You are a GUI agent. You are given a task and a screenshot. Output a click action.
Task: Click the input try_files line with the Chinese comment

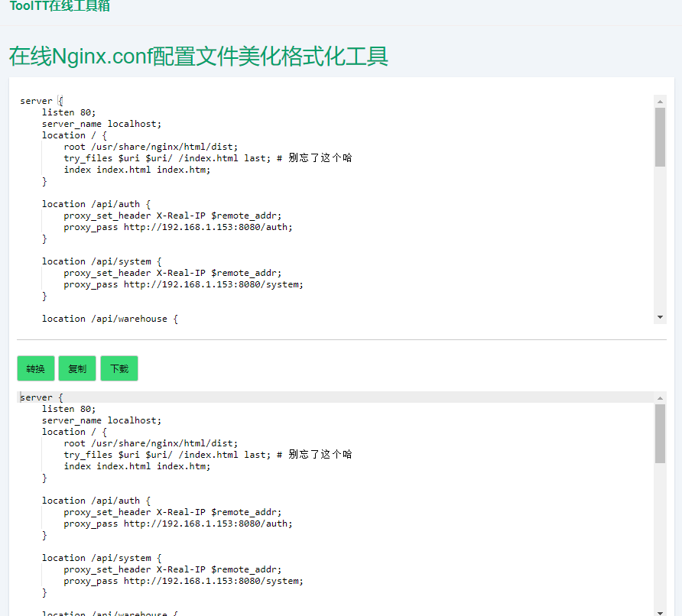click(207, 158)
